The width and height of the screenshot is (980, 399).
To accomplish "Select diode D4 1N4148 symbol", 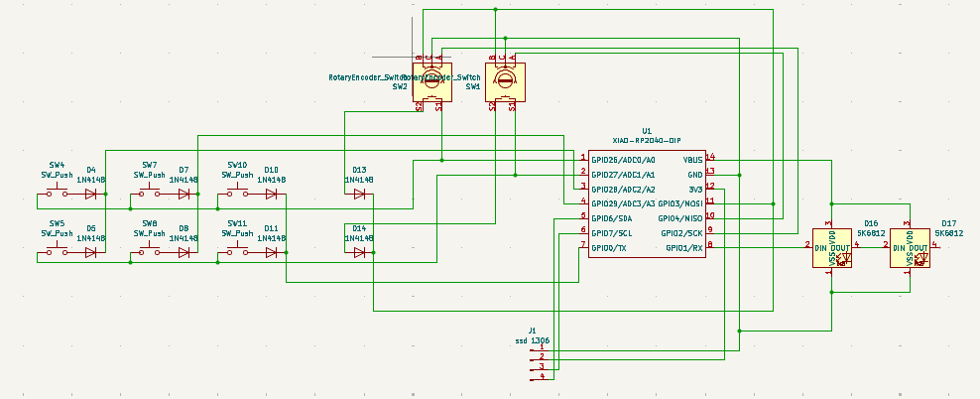I will click(91, 194).
